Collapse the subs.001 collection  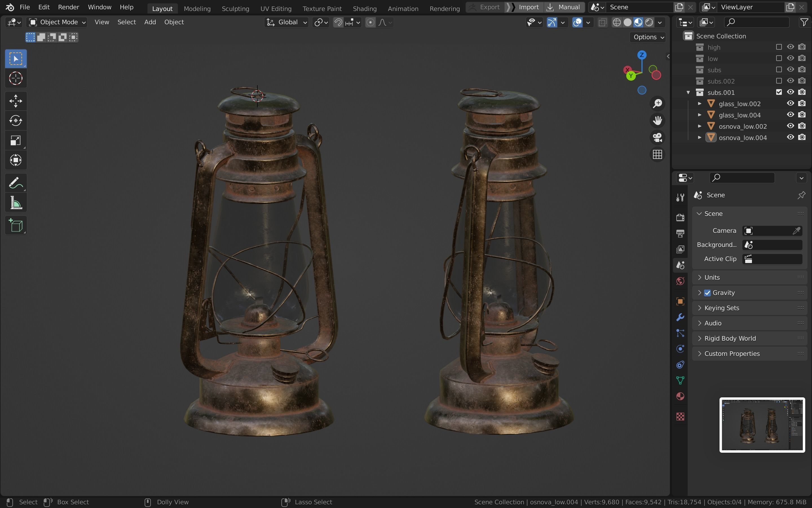point(688,92)
